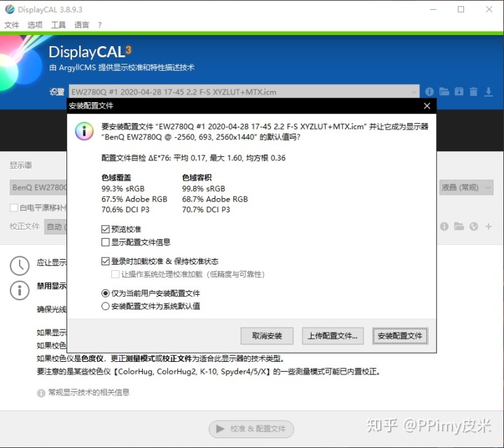The width and height of the screenshot is (504, 448).
Task: Click globe icon for online corrections
Action: pyautogui.click(x=474, y=227)
